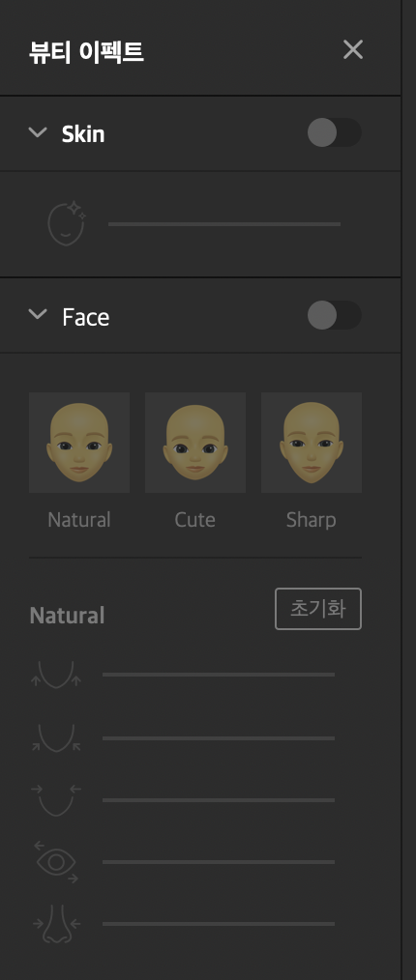Click the face width inward arrows icon
This screenshot has height=980, width=416.
coord(56,800)
